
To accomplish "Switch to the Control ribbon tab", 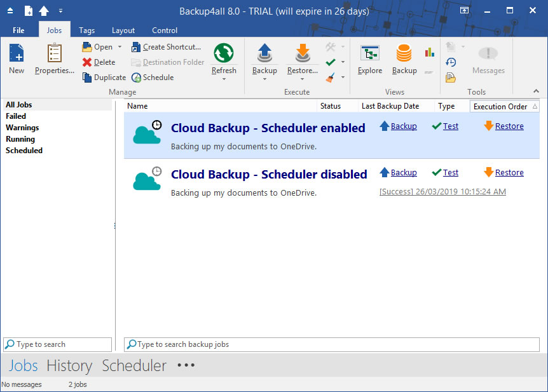I will pos(165,30).
